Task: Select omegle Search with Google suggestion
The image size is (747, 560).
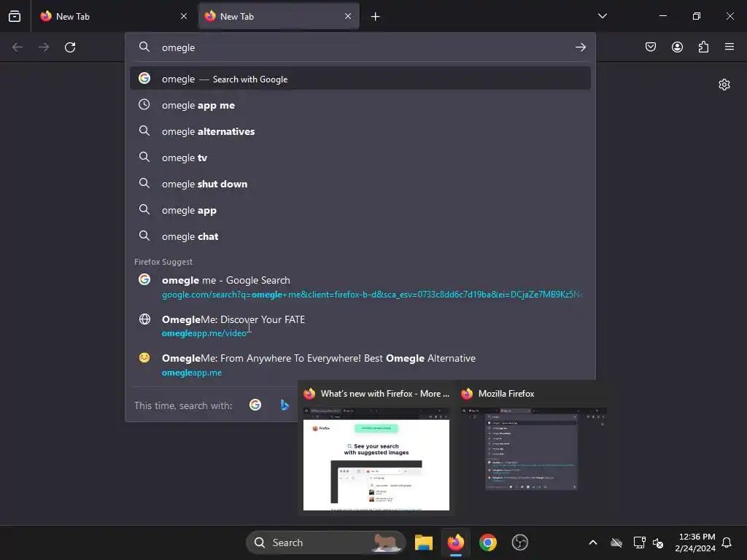Action: [x=360, y=79]
